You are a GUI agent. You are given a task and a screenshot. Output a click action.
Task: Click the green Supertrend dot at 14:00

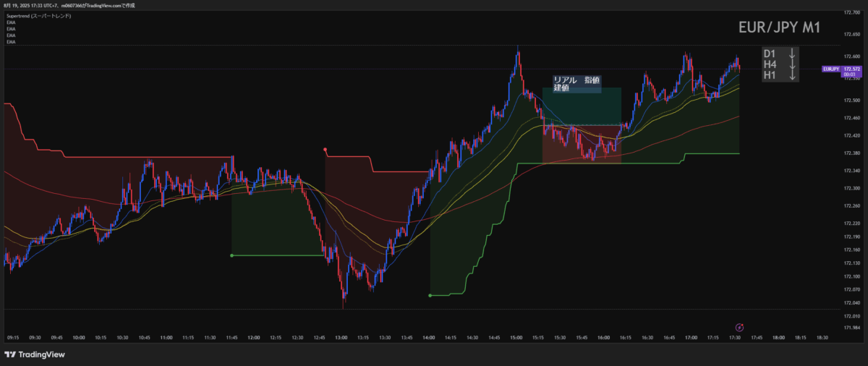tap(430, 295)
